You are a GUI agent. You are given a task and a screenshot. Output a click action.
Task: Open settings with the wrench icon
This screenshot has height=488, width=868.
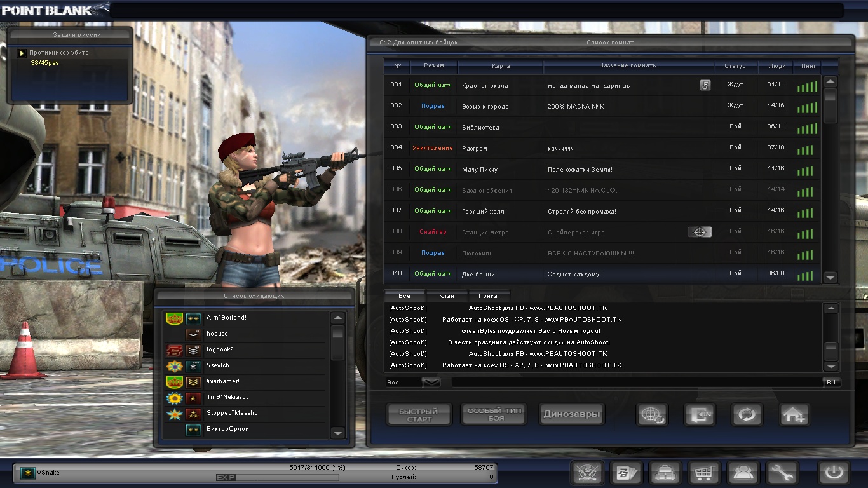point(782,473)
